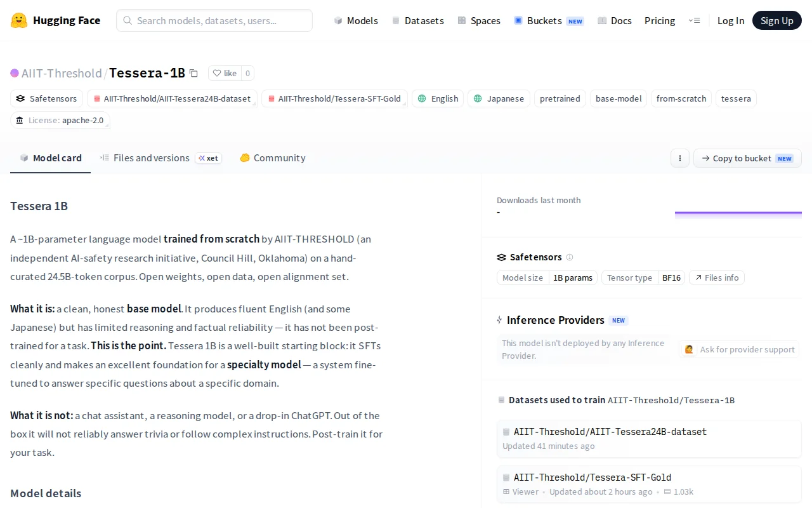The image size is (812, 508).
Task: Go to the Pricing page
Action: point(660,20)
